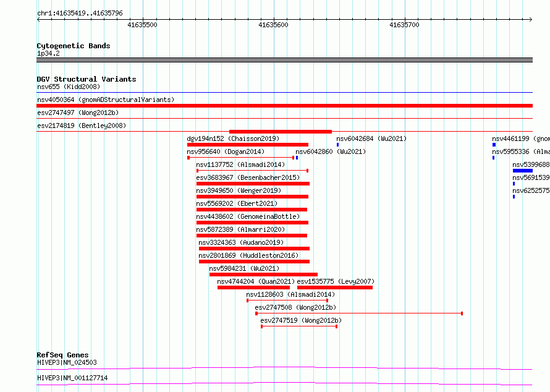This screenshot has width=550, height=392.
Task: Open variant esv2747497 (Wong2012b)
Action: (78, 113)
